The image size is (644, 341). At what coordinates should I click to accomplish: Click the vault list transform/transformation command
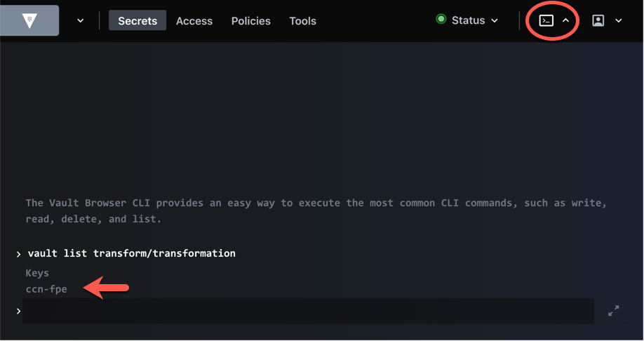coord(131,253)
